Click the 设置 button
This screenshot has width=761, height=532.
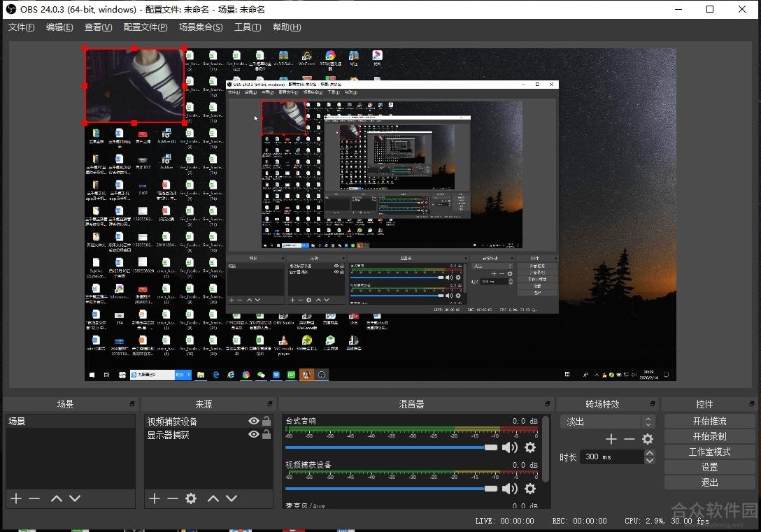click(x=709, y=467)
